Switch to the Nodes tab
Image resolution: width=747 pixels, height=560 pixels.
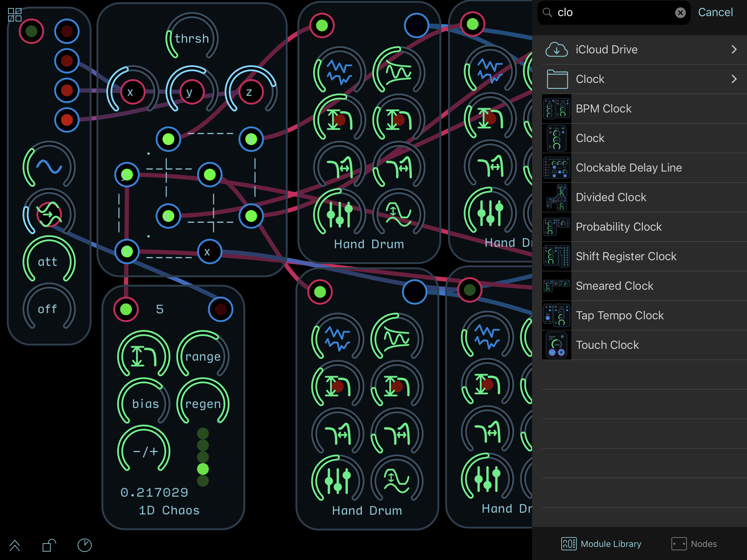pos(694,544)
